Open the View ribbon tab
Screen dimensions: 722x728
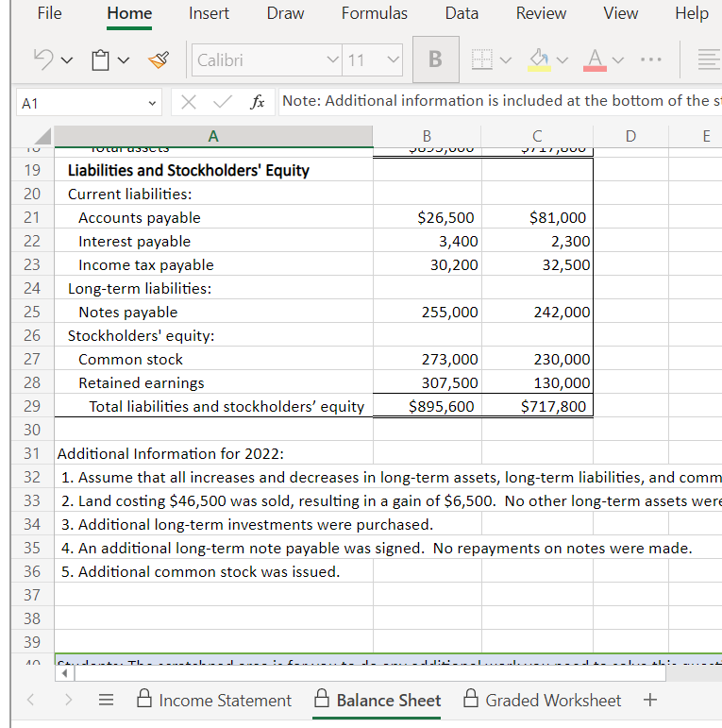pos(621,13)
